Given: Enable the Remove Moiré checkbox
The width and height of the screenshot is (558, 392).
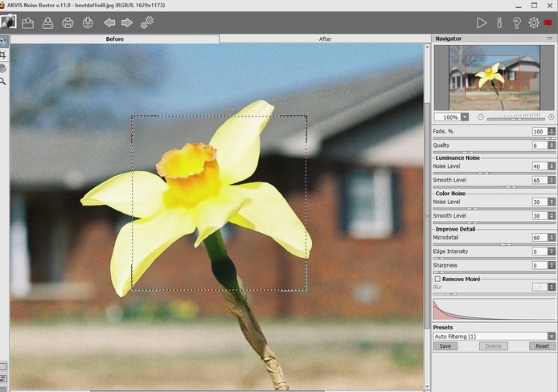Looking at the screenshot, I should click(x=438, y=279).
